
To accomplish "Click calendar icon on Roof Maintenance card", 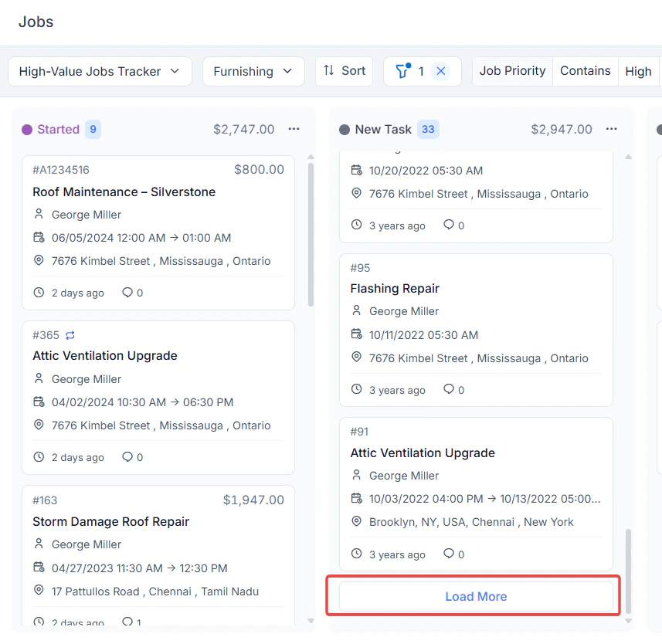I will pyautogui.click(x=39, y=237).
